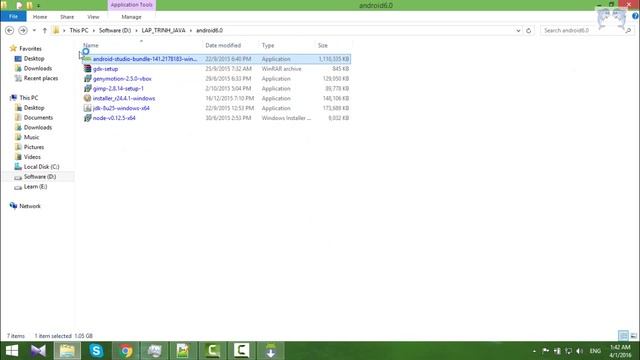The width and height of the screenshot is (640, 360).
Task: Open the View ribbon tab
Action: pos(93,17)
